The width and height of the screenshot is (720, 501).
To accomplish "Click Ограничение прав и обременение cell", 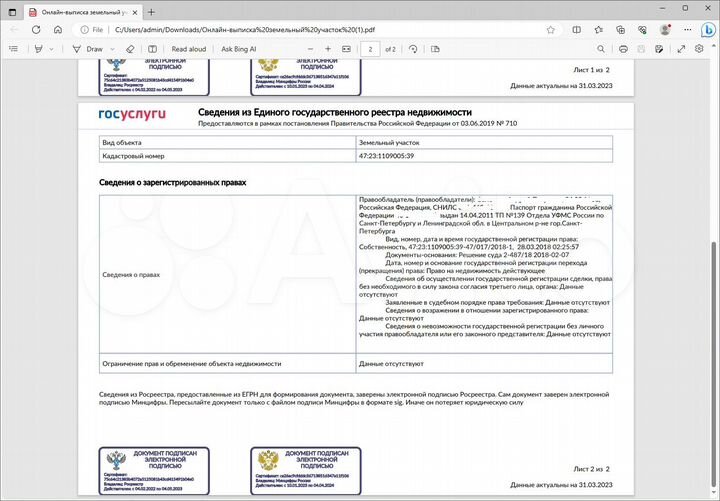I will tap(227, 363).
